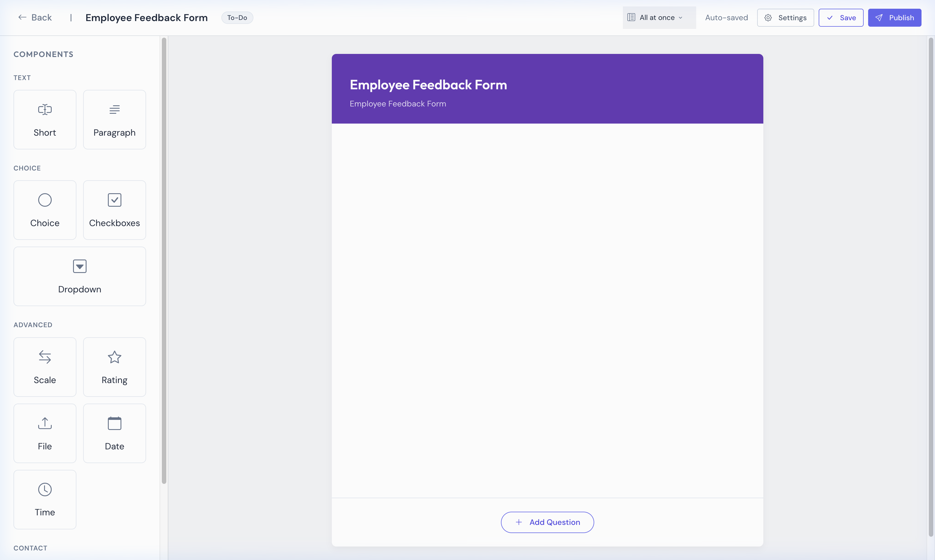Select the Time clock component icon
This screenshot has height=560, width=935.
(45, 489)
